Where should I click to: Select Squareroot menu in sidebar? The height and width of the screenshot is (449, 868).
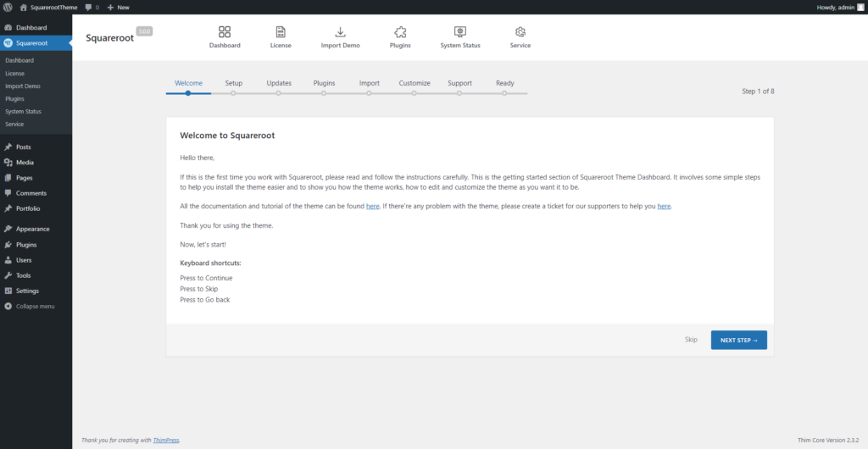click(x=36, y=43)
